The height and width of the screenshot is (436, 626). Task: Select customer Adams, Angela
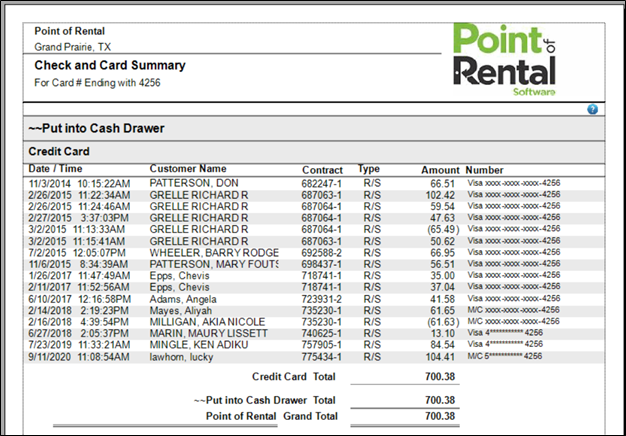tap(183, 299)
